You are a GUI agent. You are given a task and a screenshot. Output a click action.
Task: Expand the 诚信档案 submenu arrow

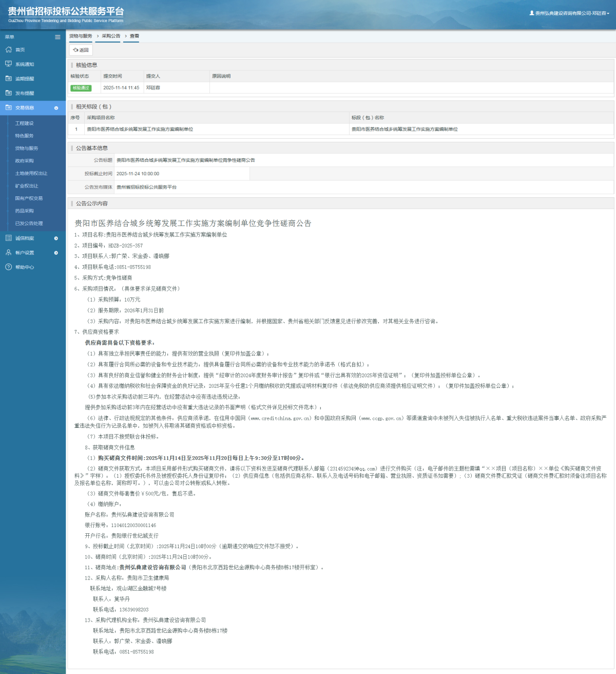click(56, 238)
